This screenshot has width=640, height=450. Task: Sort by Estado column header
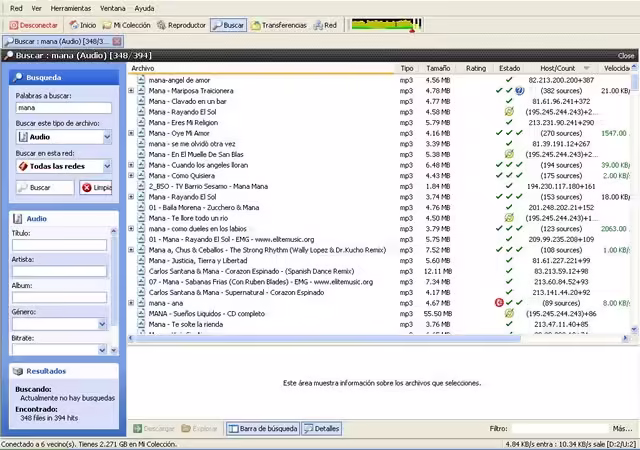509,68
